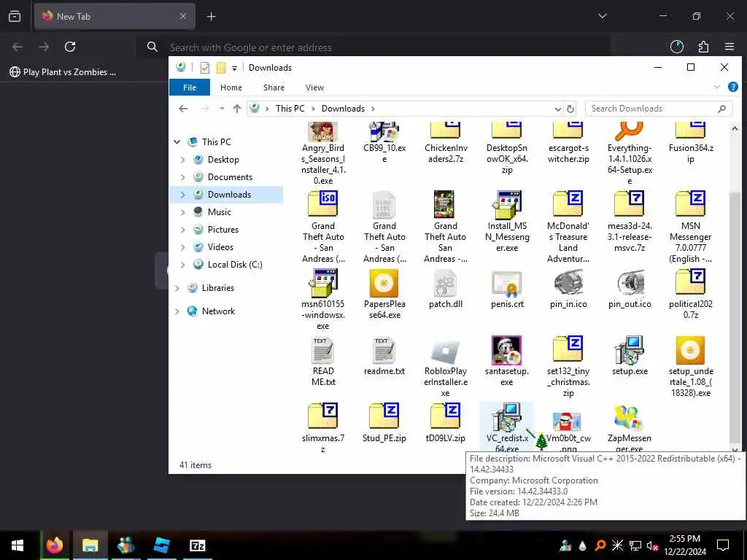Select setup.exe installer icon

click(630, 350)
